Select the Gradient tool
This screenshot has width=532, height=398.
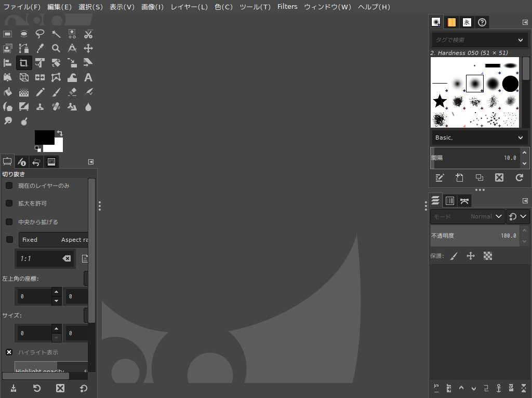pyautogui.click(x=24, y=92)
